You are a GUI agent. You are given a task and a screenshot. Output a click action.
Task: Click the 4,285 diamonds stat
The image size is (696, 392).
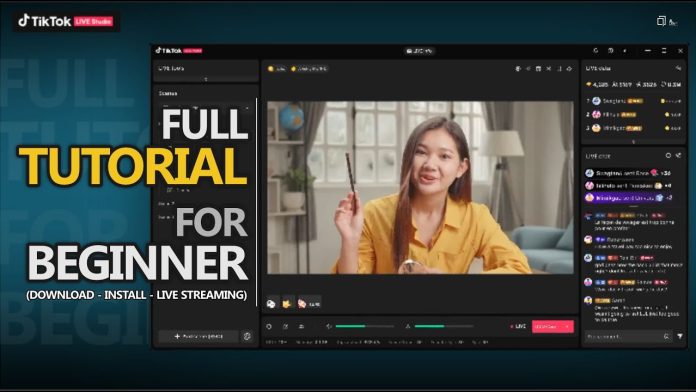pos(597,84)
